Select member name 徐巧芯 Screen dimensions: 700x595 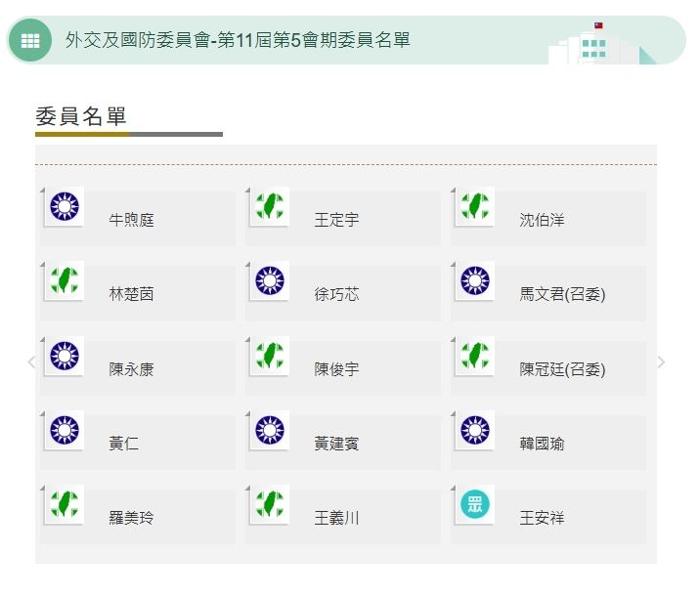tap(336, 294)
